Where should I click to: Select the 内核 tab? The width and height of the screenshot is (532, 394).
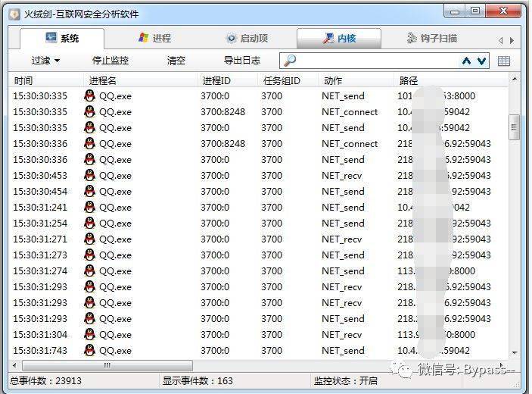pos(339,38)
